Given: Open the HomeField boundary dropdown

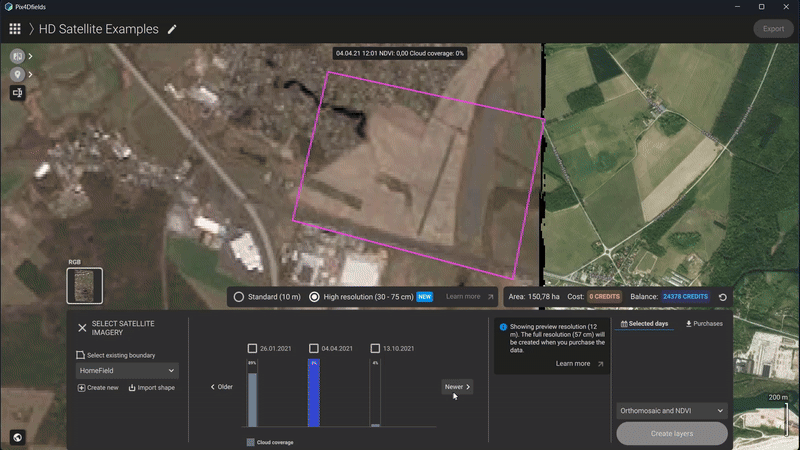Looking at the screenshot, I should [127, 370].
